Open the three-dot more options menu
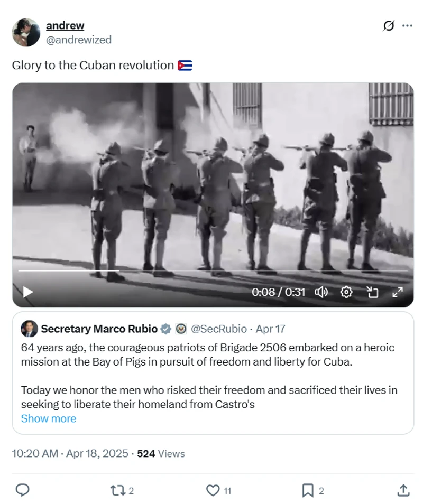 [407, 26]
